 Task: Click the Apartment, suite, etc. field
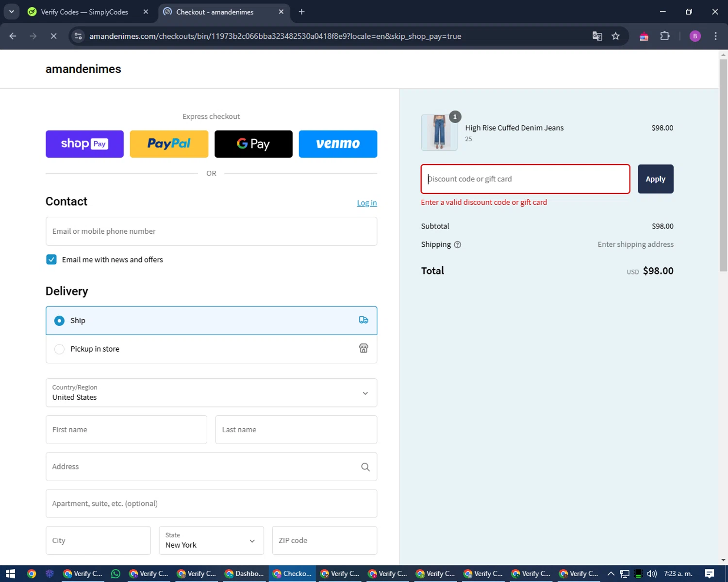pyautogui.click(x=211, y=503)
